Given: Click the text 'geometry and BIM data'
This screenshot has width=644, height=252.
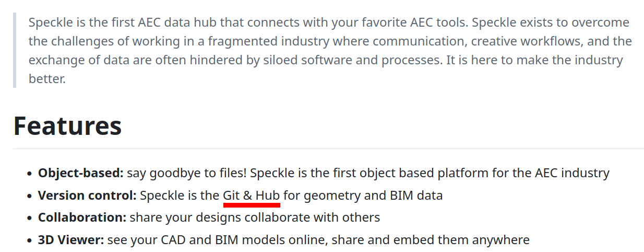Looking at the screenshot, I should tap(373, 196).
